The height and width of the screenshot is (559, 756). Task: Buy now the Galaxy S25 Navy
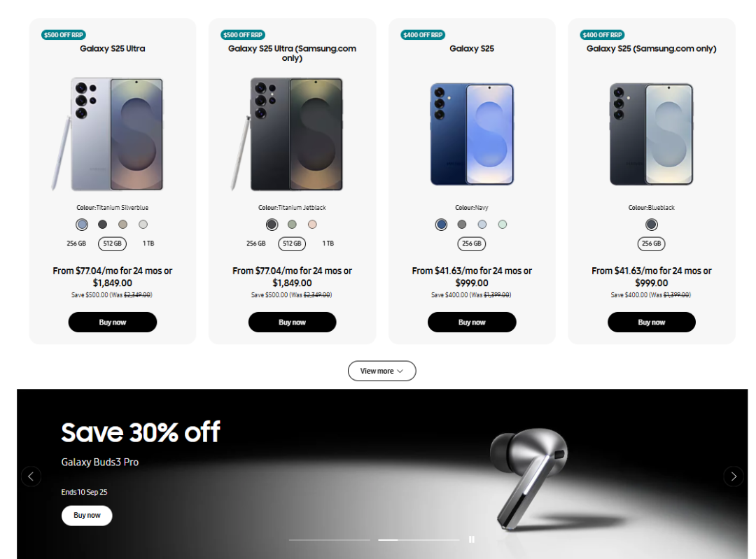[x=472, y=323]
